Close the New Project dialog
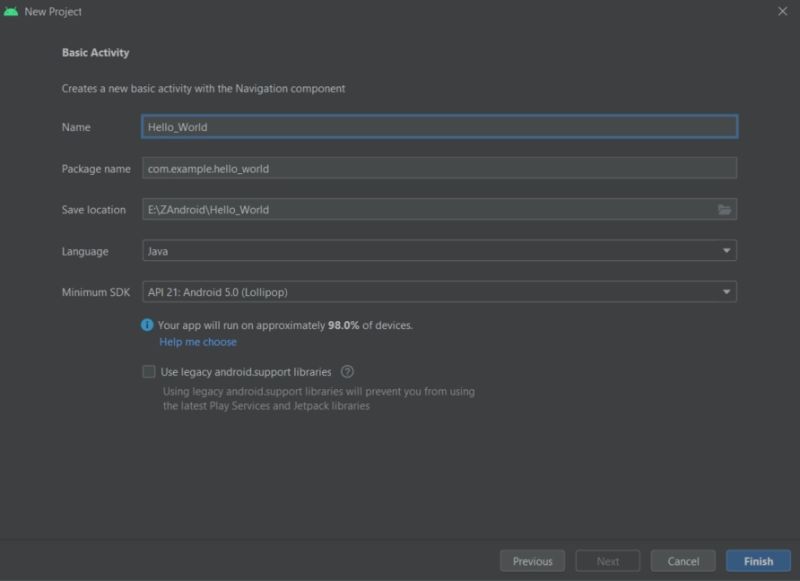 (782, 11)
